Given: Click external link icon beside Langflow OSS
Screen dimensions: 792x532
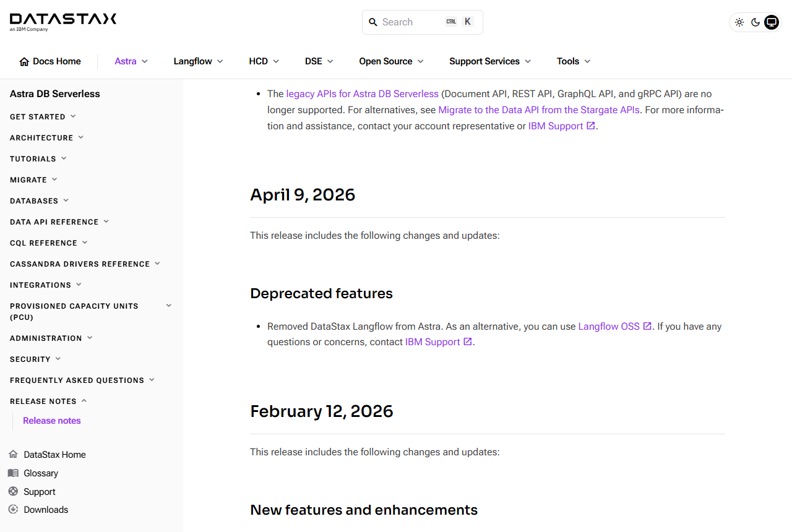Looking at the screenshot, I should point(647,326).
